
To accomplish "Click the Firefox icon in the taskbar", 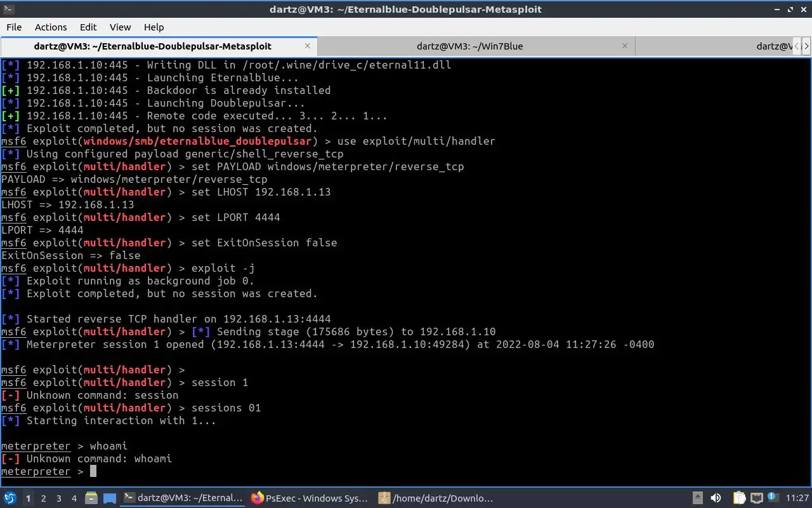I will coord(257,498).
